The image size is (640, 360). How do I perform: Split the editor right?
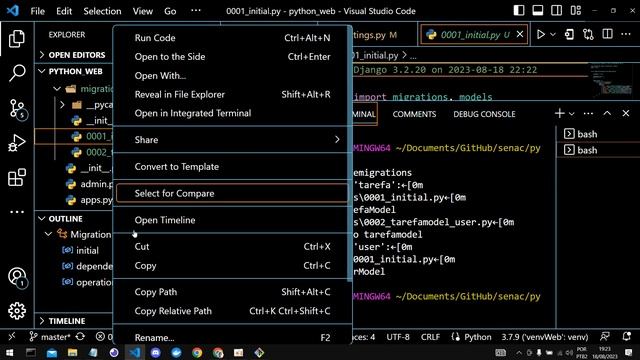tap(607, 34)
